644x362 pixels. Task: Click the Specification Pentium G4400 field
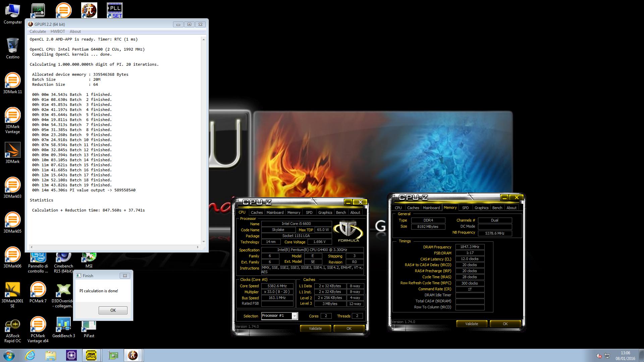coord(312,250)
